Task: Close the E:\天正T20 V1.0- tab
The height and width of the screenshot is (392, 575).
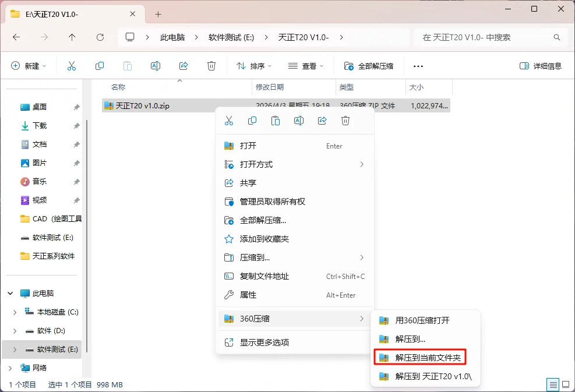Action: [133, 14]
